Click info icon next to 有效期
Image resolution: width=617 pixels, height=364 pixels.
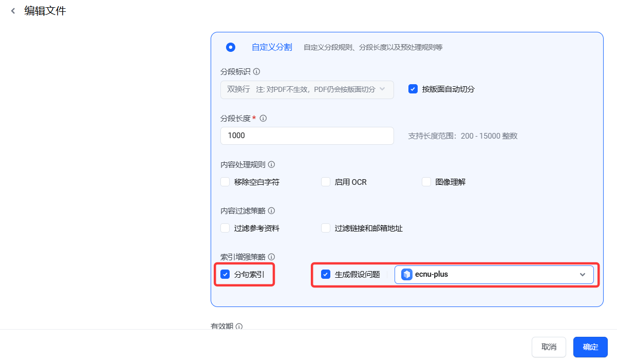(239, 327)
